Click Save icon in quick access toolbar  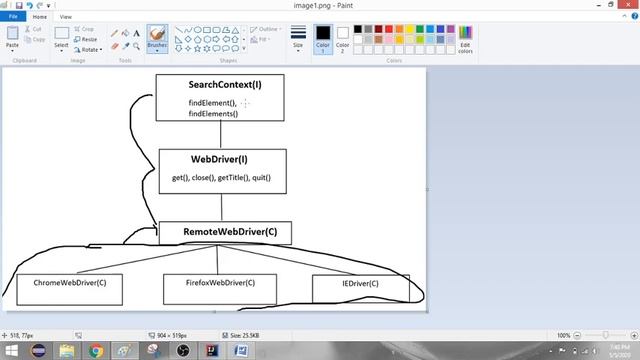coord(19,5)
